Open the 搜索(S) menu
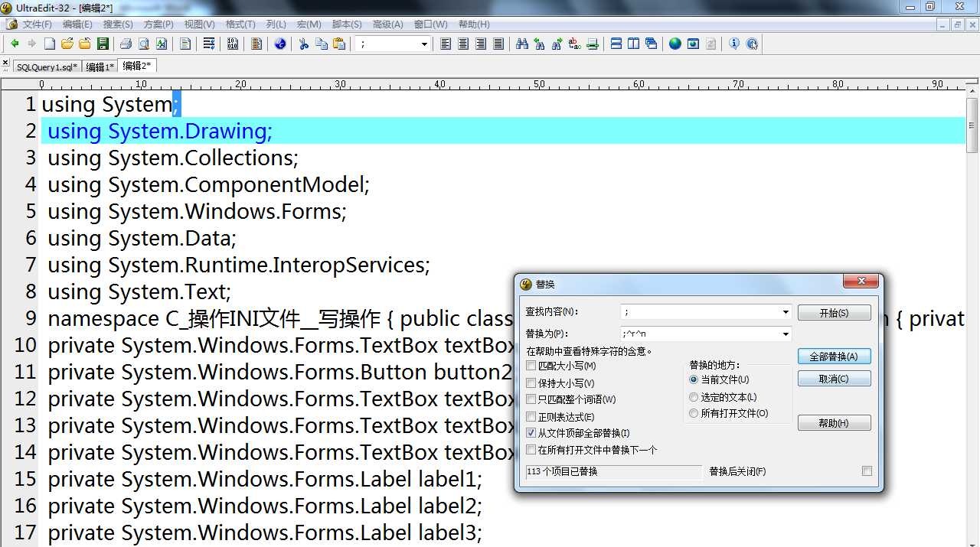Viewport: 980px width, 547px height. [118, 24]
